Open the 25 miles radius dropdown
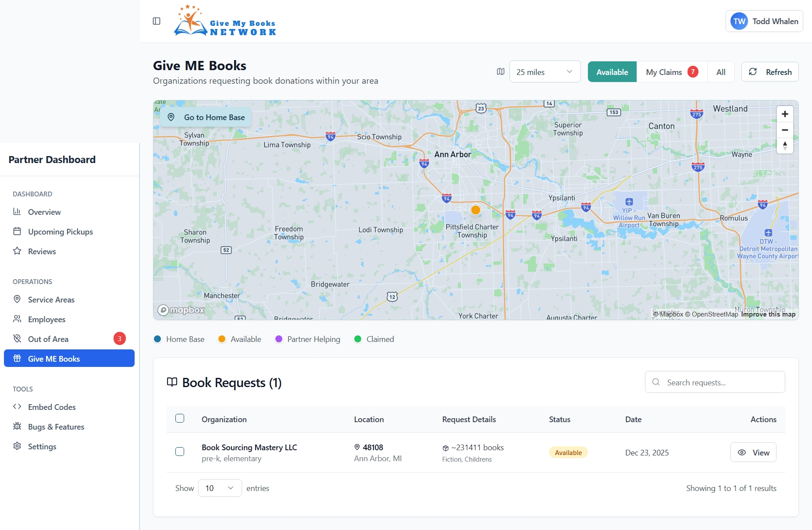The width and height of the screenshot is (812, 530). [x=545, y=71]
